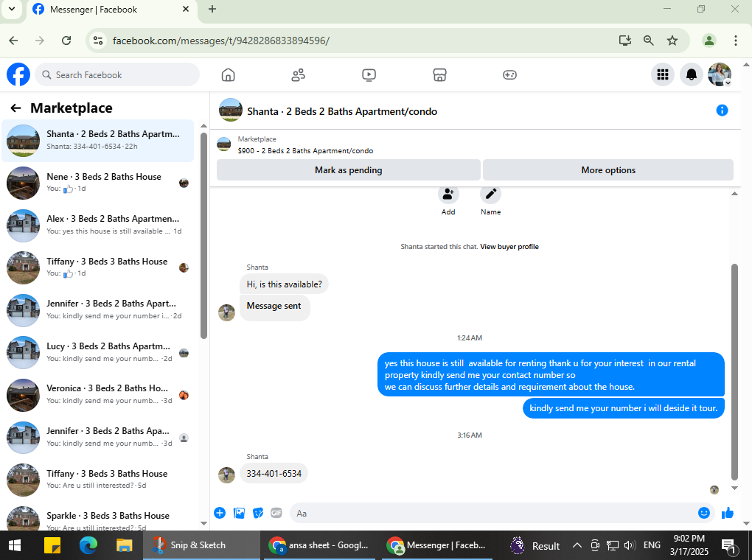Open Chrome three-dot menu

735,41
